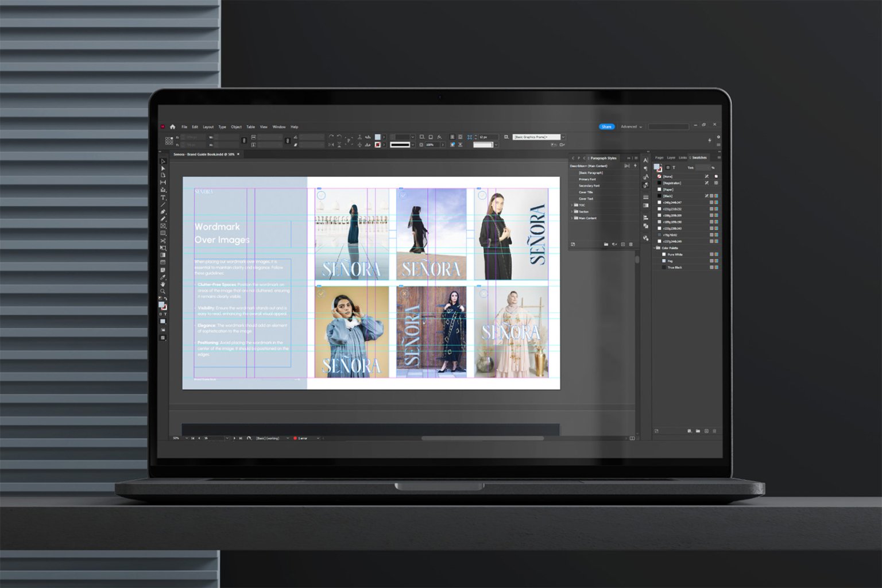Create a new paragraph style
The image size is (882, 588).
click(x=623, y=244)
